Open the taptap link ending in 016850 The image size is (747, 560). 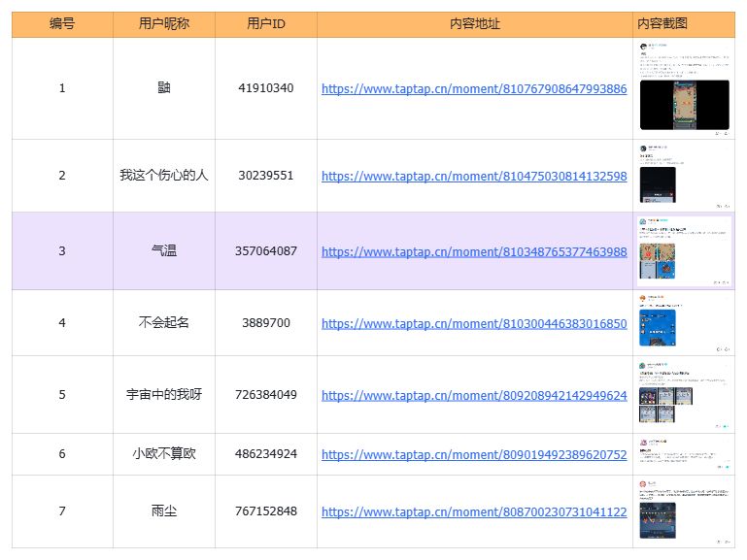[x=474, y=323]
